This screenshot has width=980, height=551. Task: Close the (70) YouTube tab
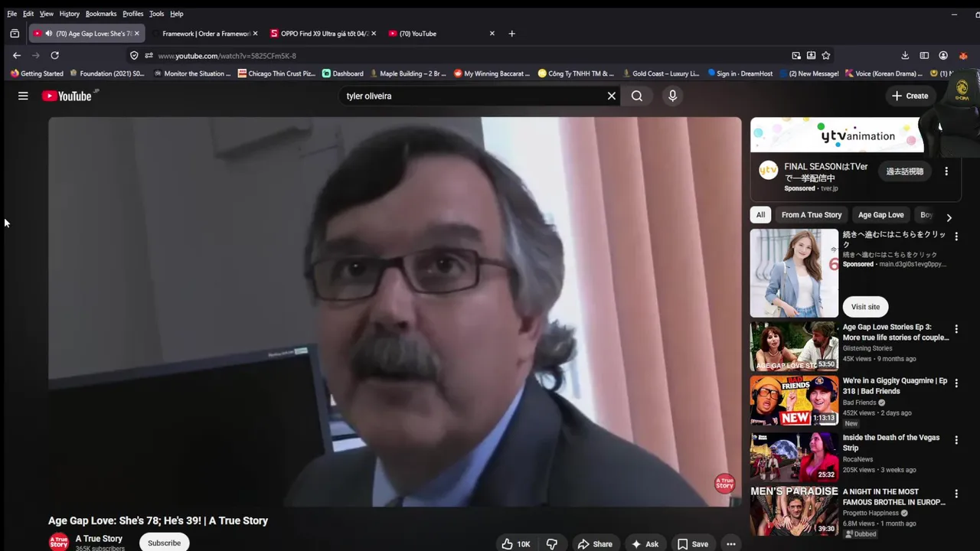(492, 34)
